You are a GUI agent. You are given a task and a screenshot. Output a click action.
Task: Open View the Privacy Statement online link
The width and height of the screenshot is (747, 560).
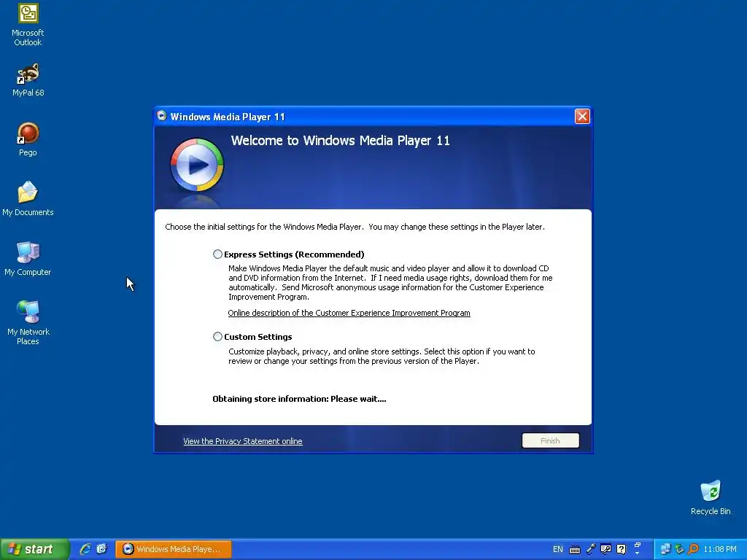coord(243,441)
